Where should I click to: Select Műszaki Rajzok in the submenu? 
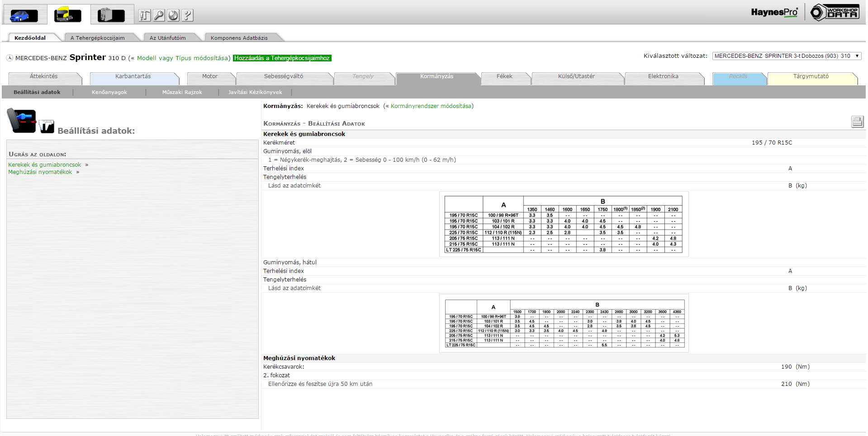click(182, 92)
